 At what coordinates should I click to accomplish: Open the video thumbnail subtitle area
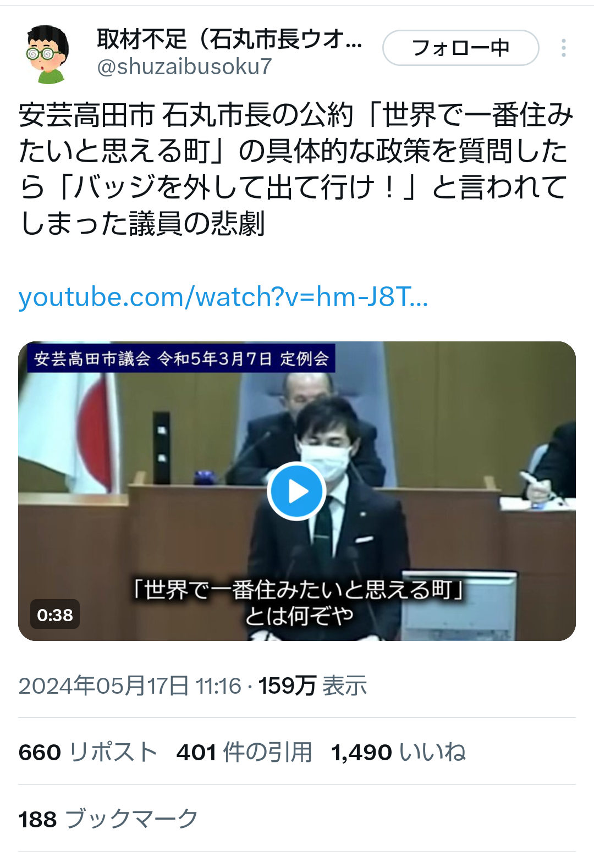pos(298,602)
